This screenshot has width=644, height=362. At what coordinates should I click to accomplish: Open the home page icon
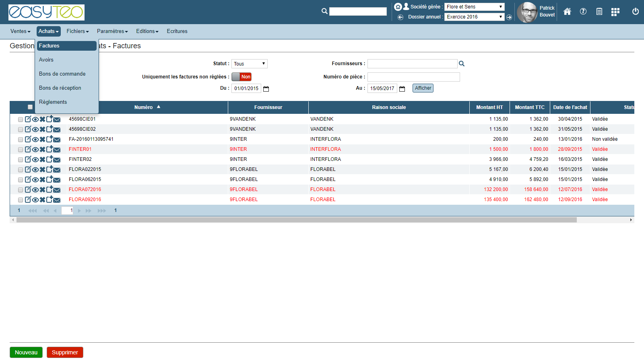coord(567,12)
